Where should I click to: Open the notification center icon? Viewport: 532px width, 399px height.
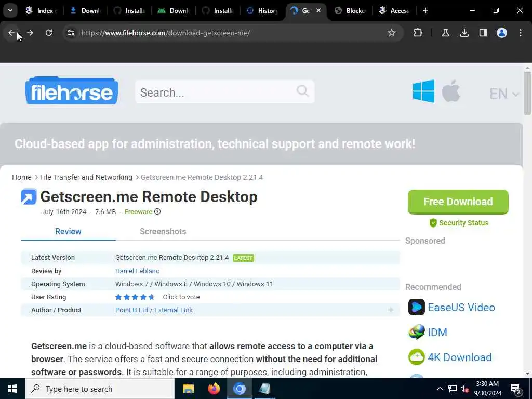(x=515, y=389)
